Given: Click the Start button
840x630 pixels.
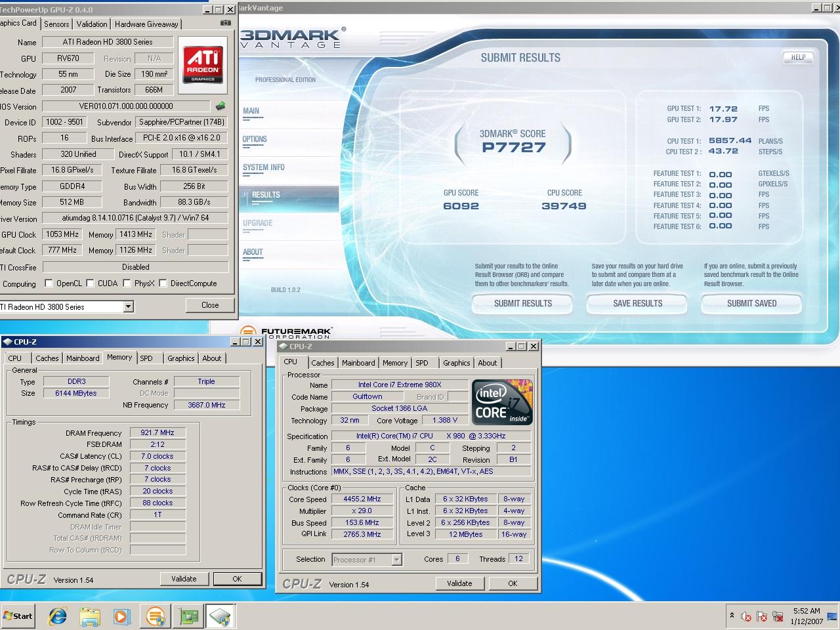Looking at the screenshot, I should 18,616.
